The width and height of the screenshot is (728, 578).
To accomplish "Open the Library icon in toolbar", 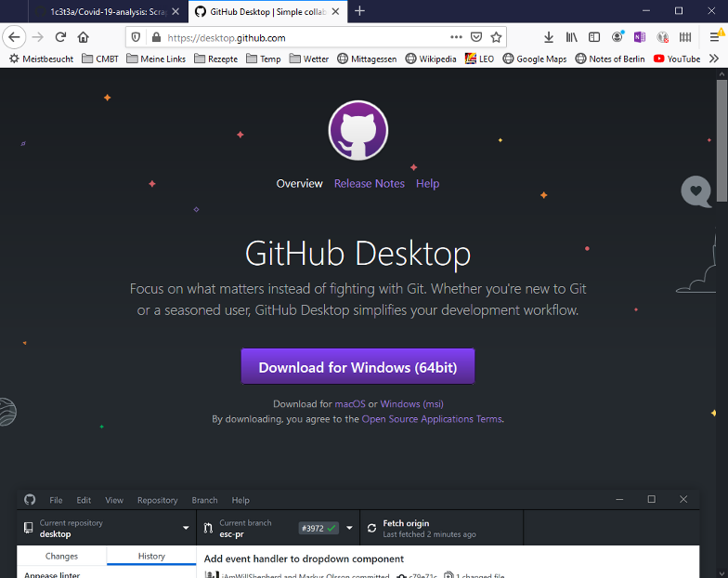I will [571, 37].
